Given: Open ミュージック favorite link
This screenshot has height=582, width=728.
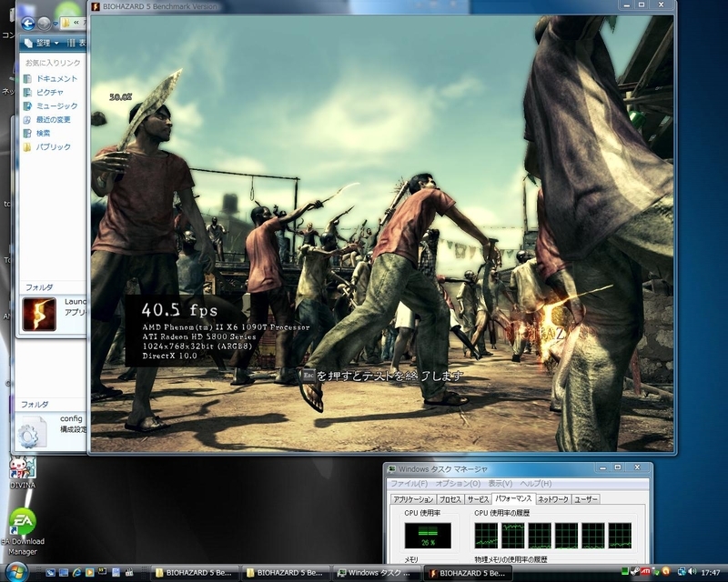Looking at the screenshot, I should pos(51,105).
